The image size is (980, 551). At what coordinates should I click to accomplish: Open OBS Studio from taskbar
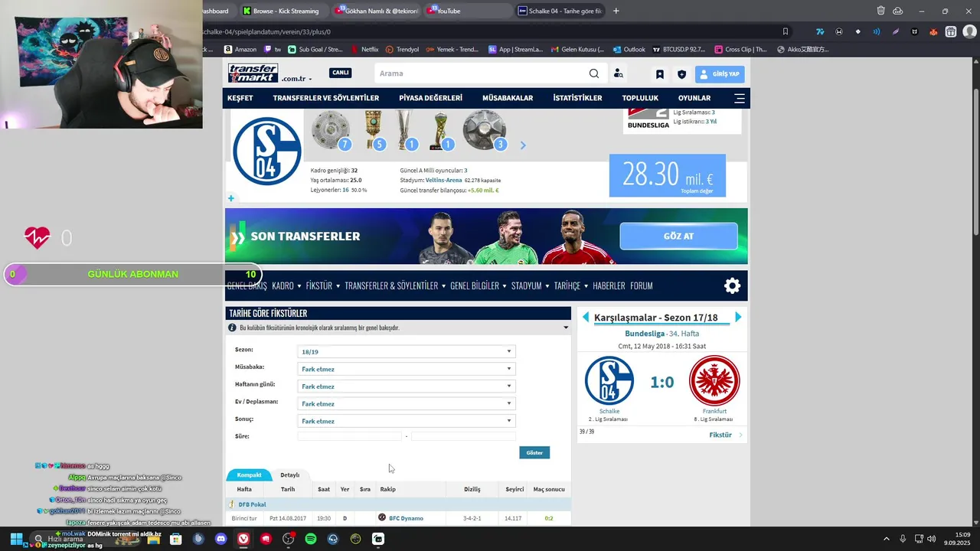tap(289, 539)
